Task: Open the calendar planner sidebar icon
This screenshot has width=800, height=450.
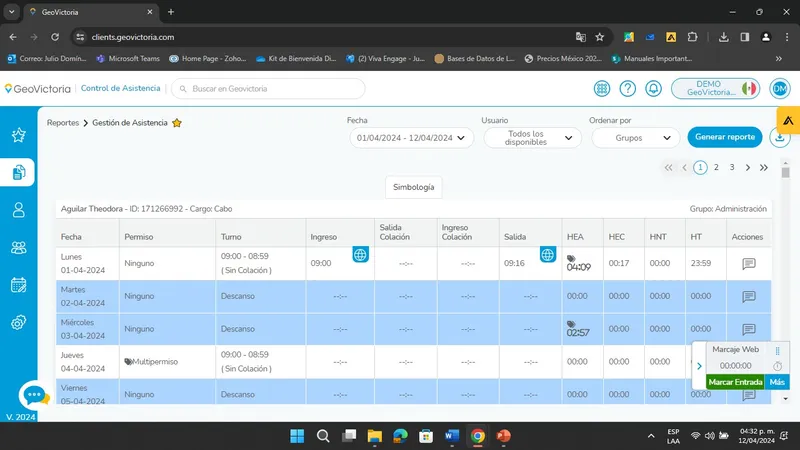Action: coord(18,285)
